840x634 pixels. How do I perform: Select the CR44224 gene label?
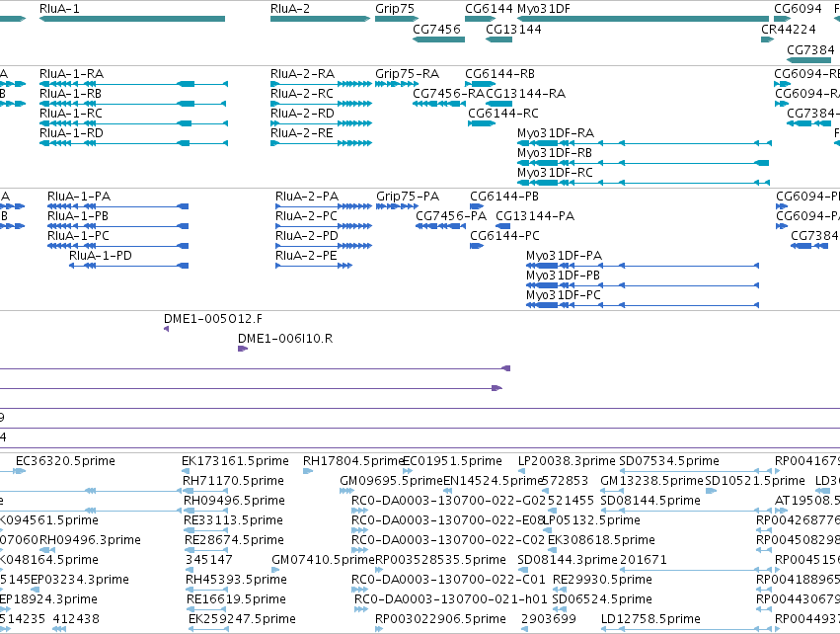(x=789, y=30)
